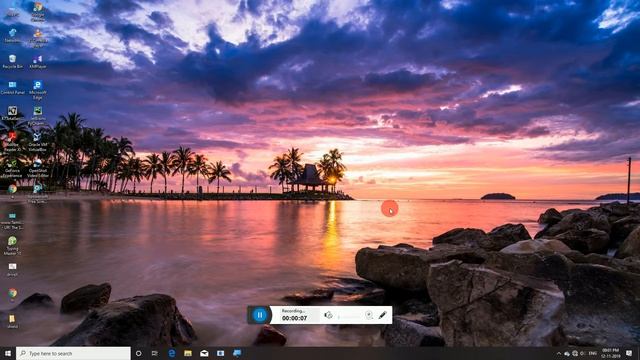Click the recording volume speaker icon
Image resolution: width=640 pixels, height=360 pixels.
328,315
